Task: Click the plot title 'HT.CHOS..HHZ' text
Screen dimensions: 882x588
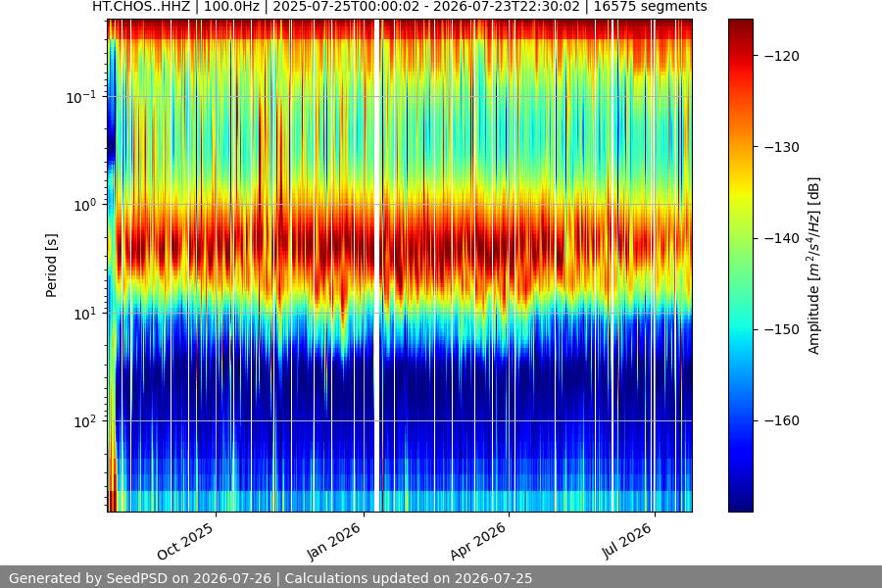Action: (x=141, y=7)
